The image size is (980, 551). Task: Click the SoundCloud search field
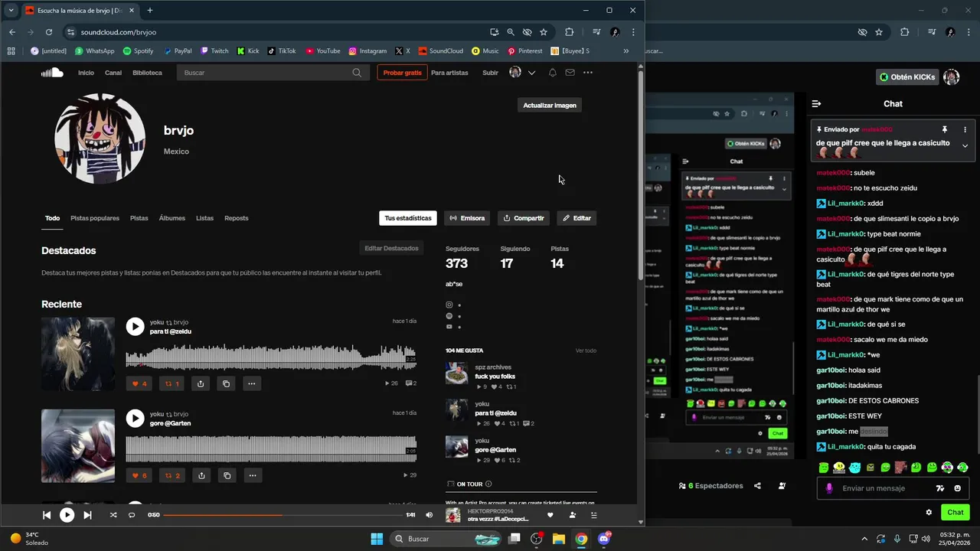tap(272, 73)
